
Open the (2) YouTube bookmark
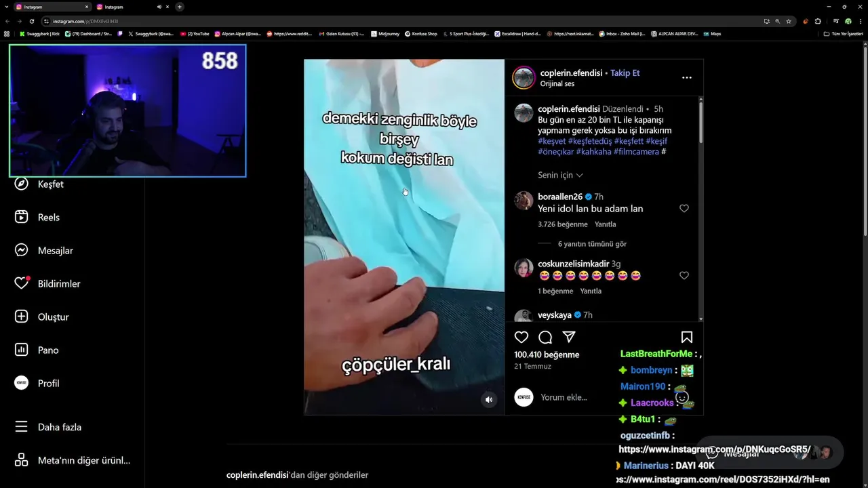pyautogui.click(x=195, y=33)
